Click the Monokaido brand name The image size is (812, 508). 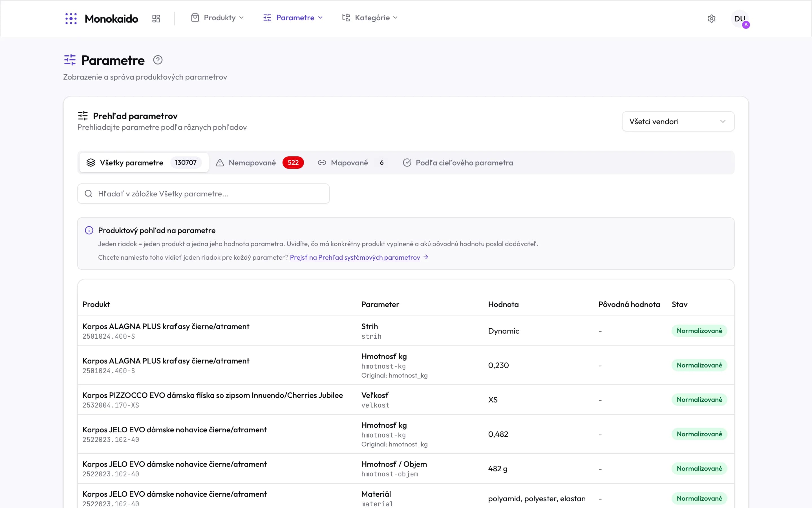(111, 19)
